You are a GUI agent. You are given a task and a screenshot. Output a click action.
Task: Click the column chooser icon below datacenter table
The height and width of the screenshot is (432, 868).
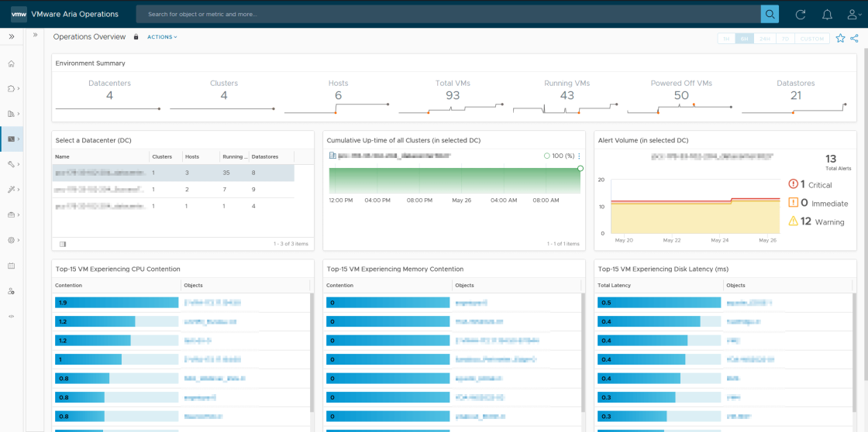tap(63, 244)
